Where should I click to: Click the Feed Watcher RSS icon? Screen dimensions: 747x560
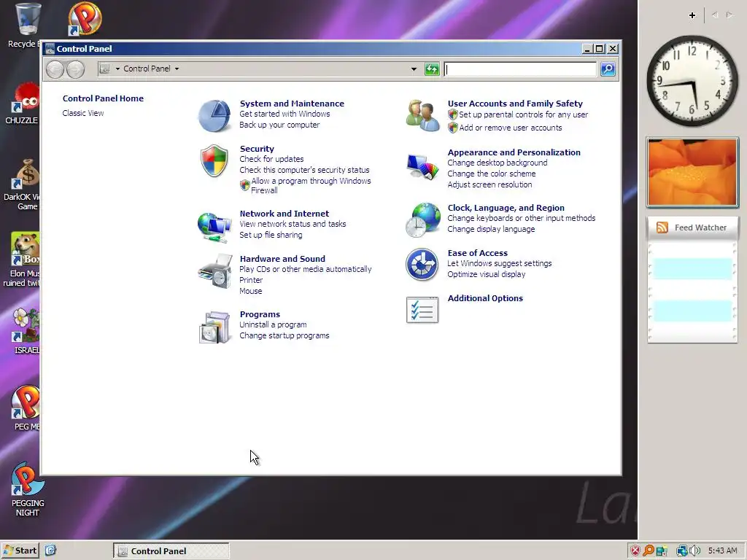[x=662, y=227]
